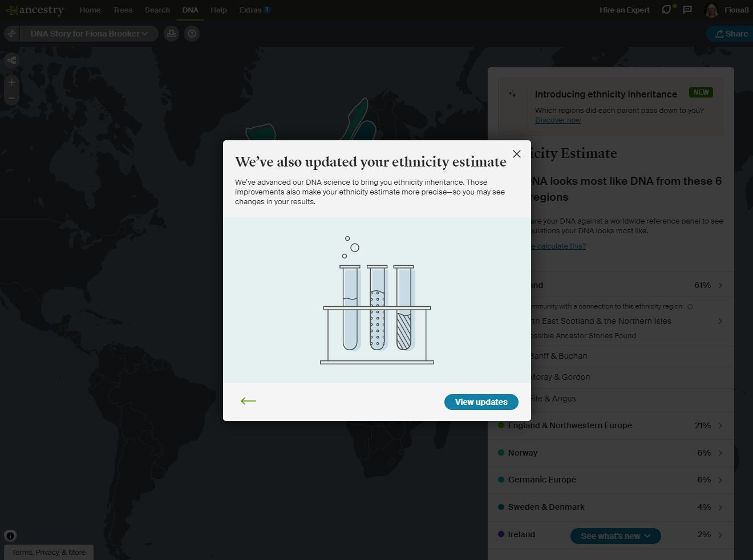
Task: Click Introducing ethnicity inheritance heading
Action: point(606,94)
